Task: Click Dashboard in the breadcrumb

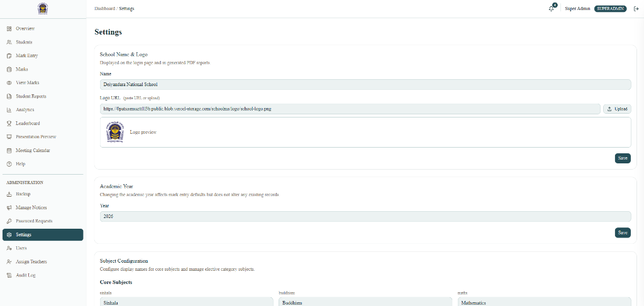Action: click(x=105, y=9)
